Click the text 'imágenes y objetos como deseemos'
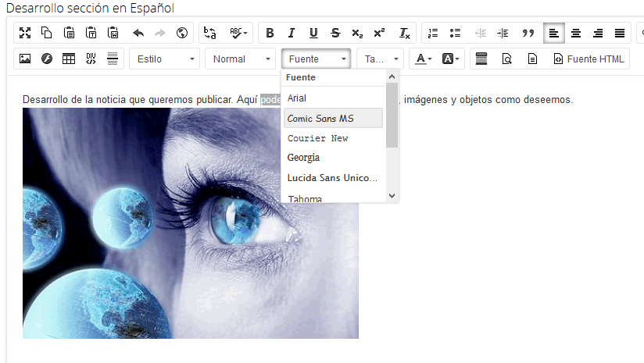 point(488,100)
